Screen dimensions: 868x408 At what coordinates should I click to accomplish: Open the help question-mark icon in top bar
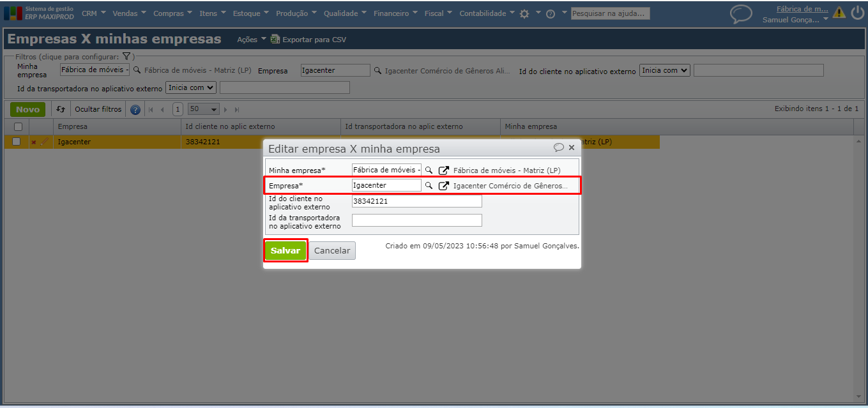551,13
